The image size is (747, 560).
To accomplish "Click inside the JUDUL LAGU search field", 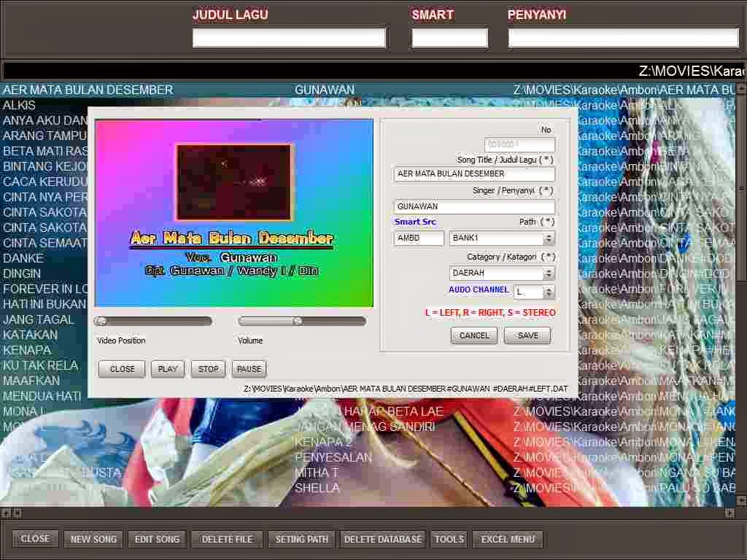I will pos(290,37).
